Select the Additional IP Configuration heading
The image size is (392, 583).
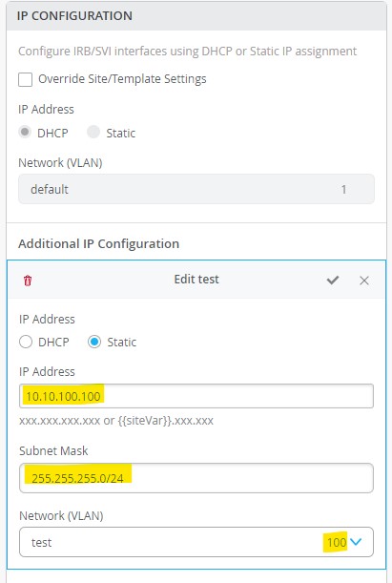(x=99, y=243)
